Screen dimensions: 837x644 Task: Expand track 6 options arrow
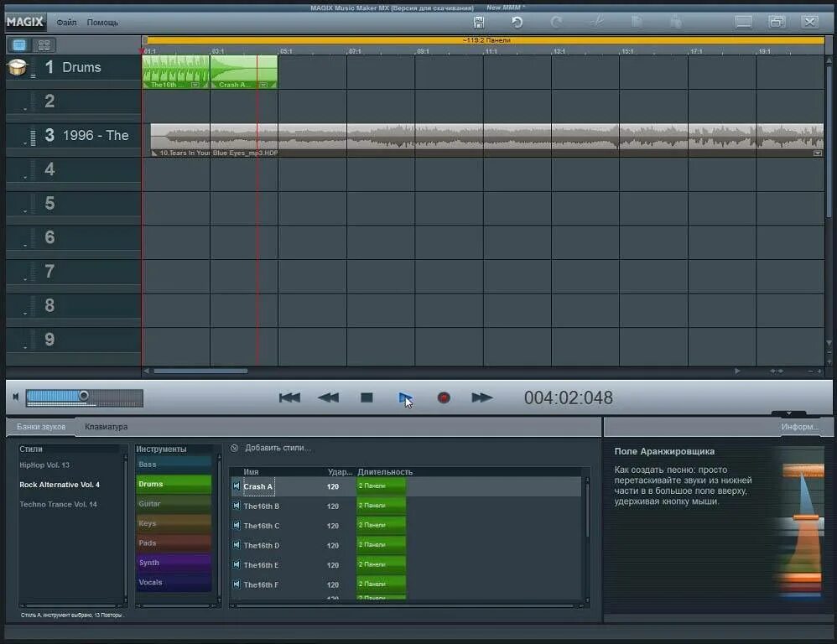tap(25, 246)
